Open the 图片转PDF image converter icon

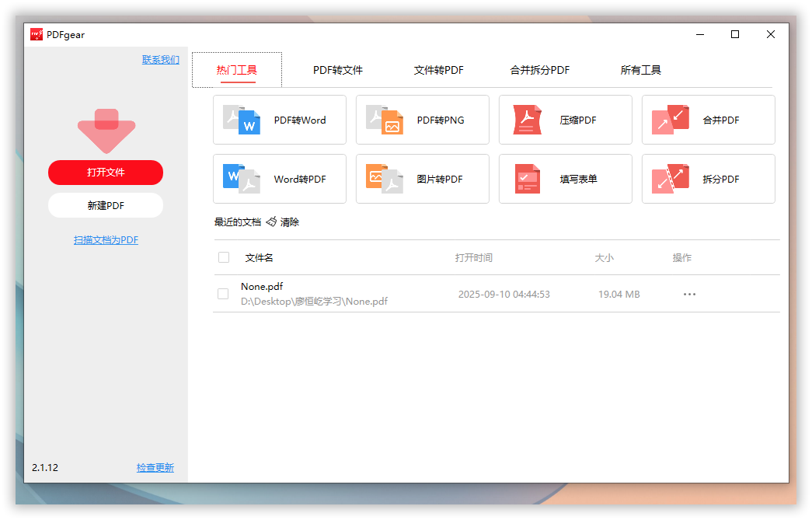click(x=385, y=180)
